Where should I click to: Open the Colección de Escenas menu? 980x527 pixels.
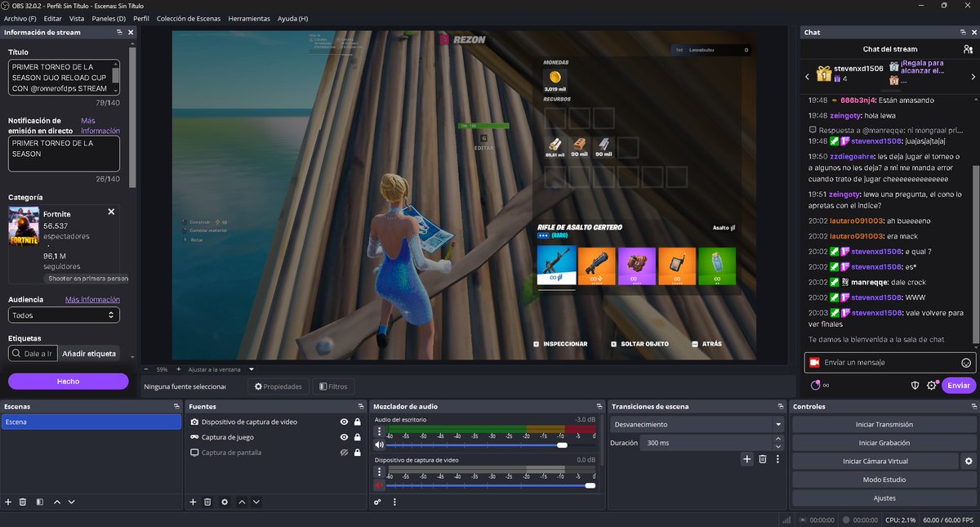pyautogui.click(x=189, y=18)
